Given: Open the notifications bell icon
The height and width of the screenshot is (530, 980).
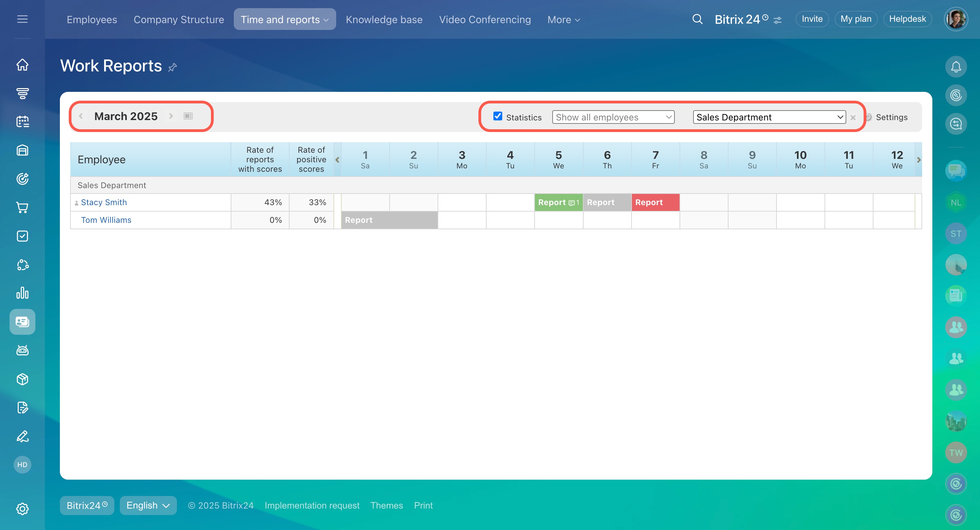Looking at the screenshot, I should coord(955,67).
